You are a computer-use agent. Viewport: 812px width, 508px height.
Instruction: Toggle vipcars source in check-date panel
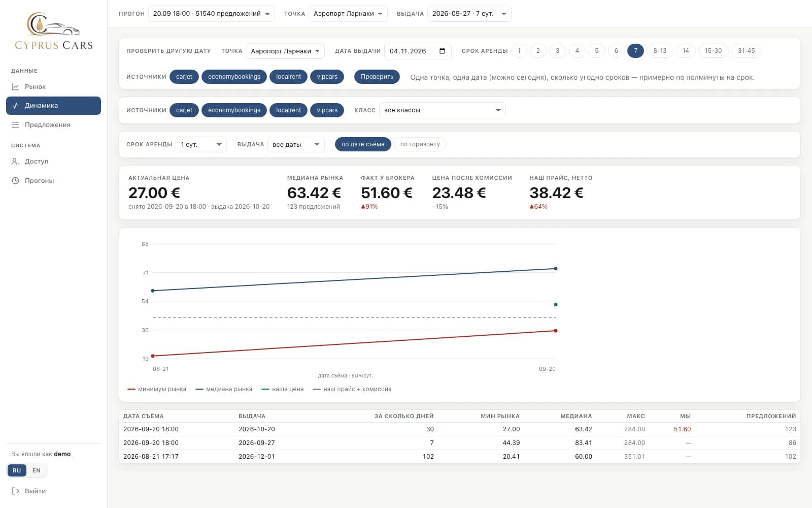(327, 77)
